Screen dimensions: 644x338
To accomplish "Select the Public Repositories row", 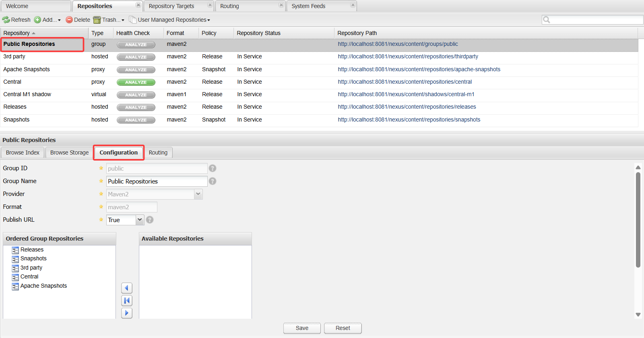I will (319, 44).
